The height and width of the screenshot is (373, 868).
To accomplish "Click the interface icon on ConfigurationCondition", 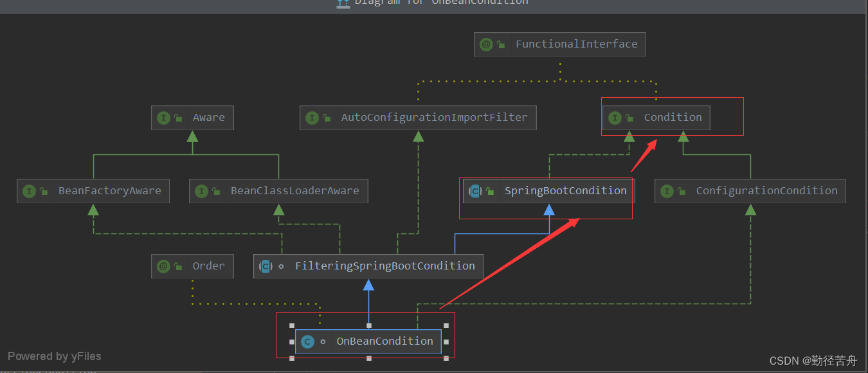I will 667,191.
